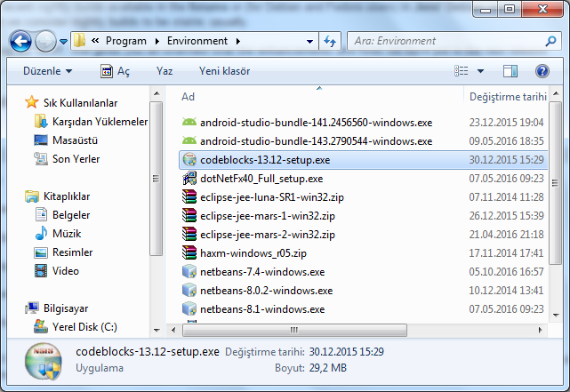Image resolution: width=570 pixels, height=392 pixels.
Task: Select eclipse-jee-mars-2-win32.zip
Action: [267, 235]
